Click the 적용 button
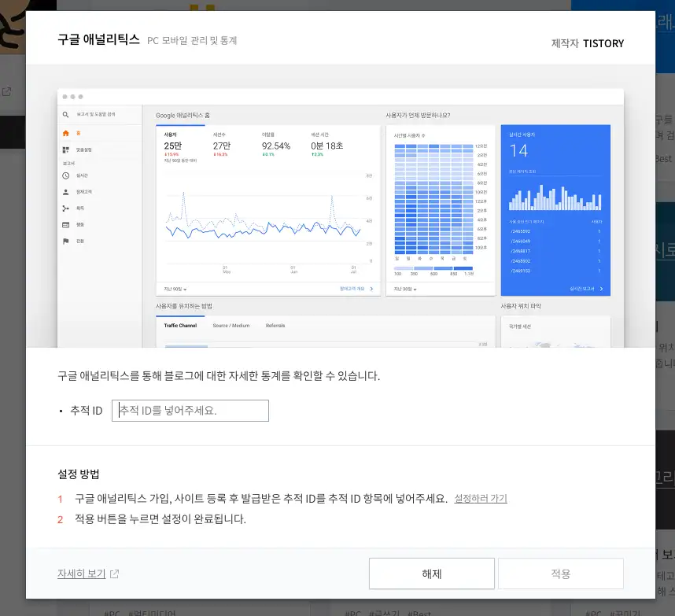The height and width of the screenshot is (616, 675). pyautogui.click(x=560, y=574)
